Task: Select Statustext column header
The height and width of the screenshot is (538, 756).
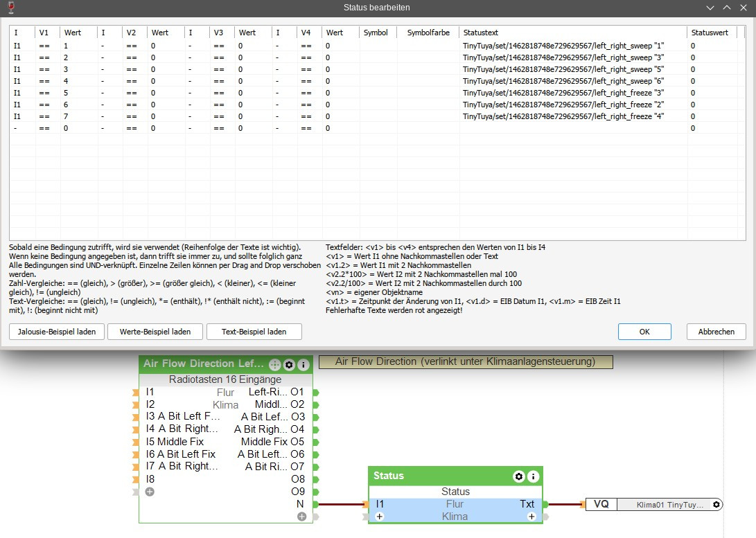Action: [481, 33]
